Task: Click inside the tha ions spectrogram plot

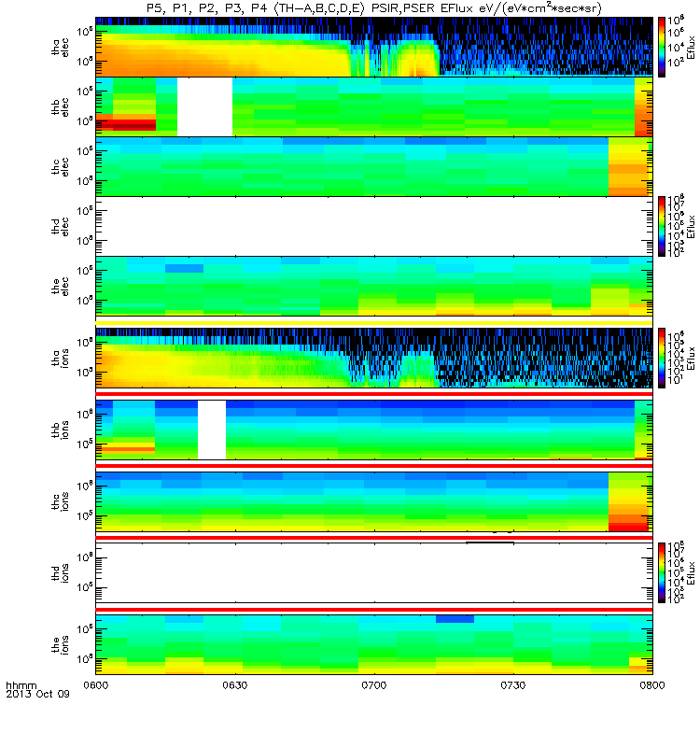Action: coord(374,358)
